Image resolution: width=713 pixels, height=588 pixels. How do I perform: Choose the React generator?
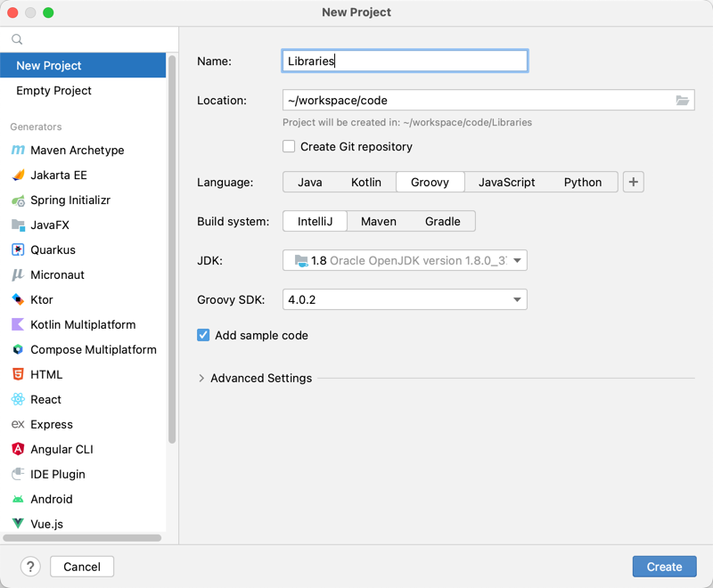[x=83, y=399]
